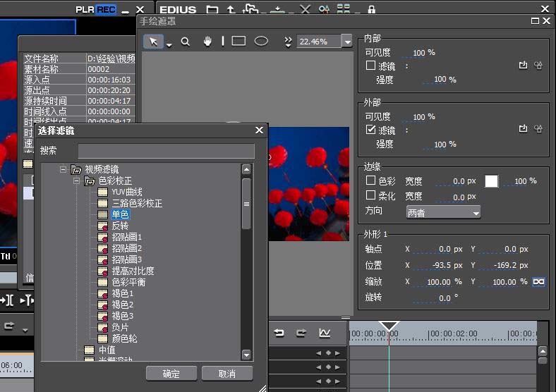Enable the 滤镜 checkbox in 内部 section
The height and width of the screenshot is (392, 556).
[x=370, y=66]
